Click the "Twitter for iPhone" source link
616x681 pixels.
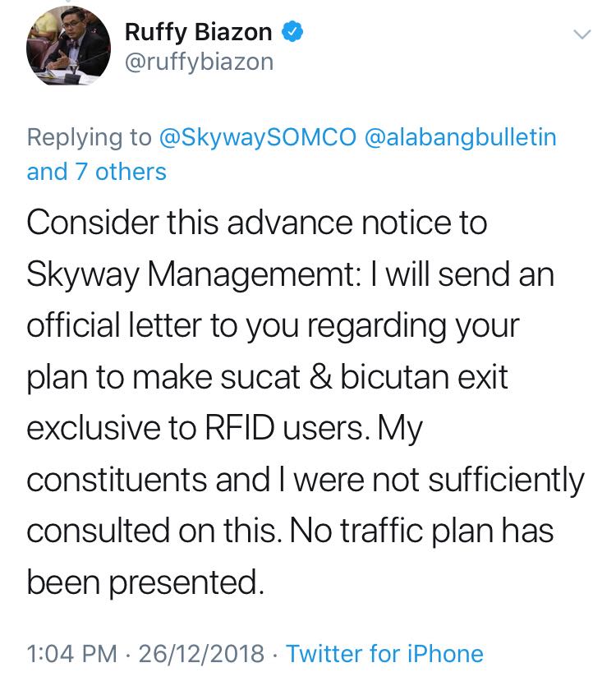tap(384, 654)
